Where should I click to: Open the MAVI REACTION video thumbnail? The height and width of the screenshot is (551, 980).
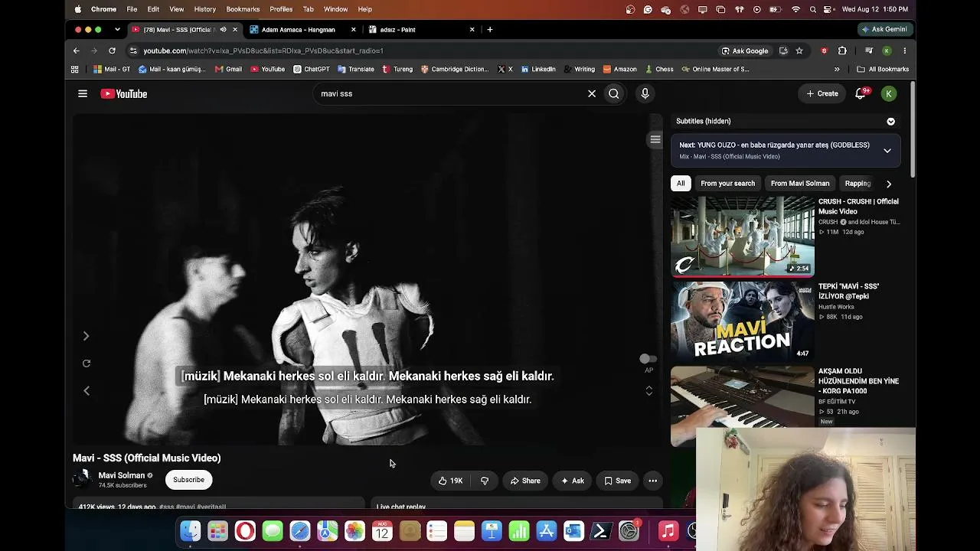(x=743, y=321)
